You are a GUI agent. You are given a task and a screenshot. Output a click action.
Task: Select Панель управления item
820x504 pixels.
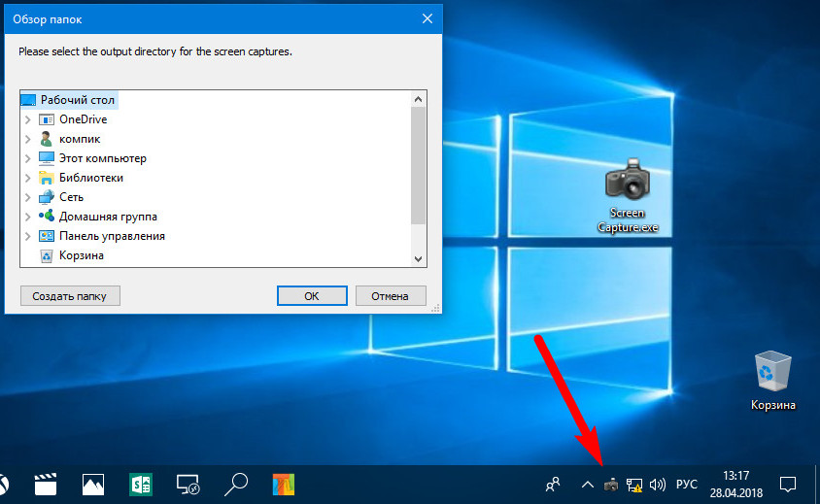[x=112, y=236]
